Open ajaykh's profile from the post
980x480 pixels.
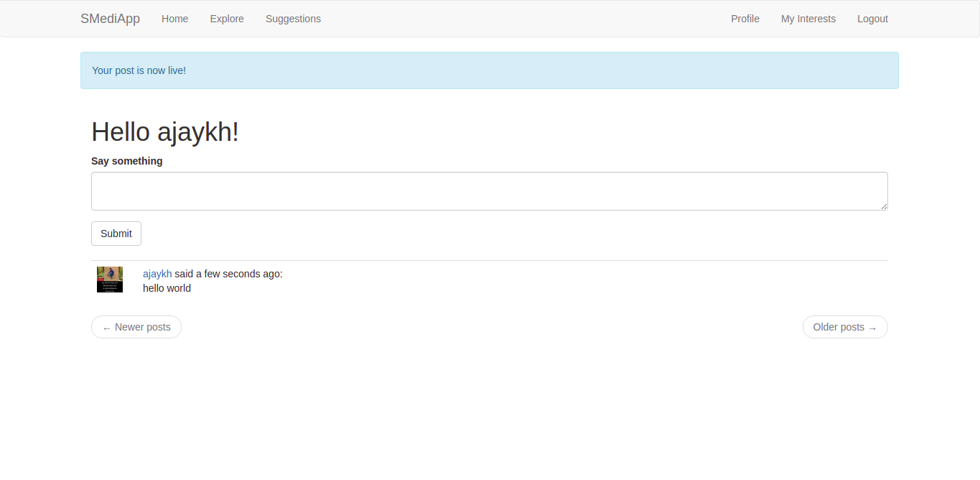(157, 274)
